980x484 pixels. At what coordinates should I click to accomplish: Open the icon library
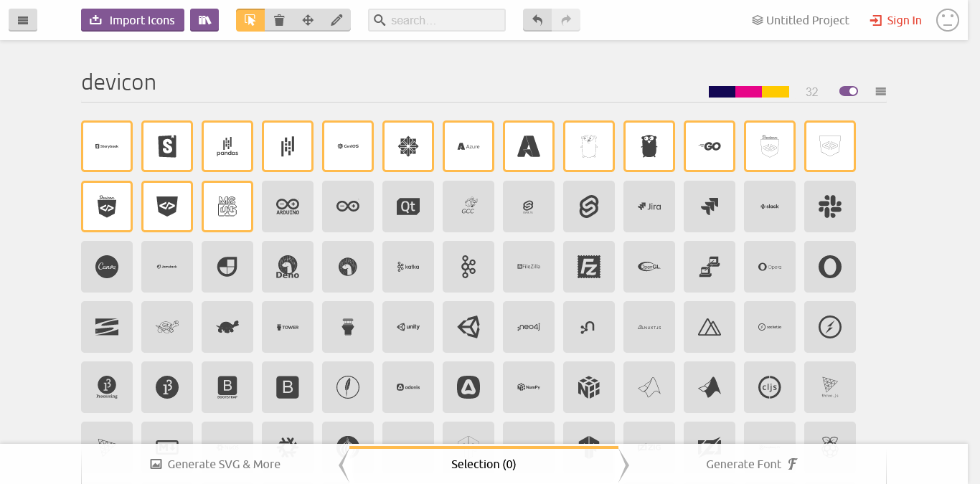click(x=204, y=20)
